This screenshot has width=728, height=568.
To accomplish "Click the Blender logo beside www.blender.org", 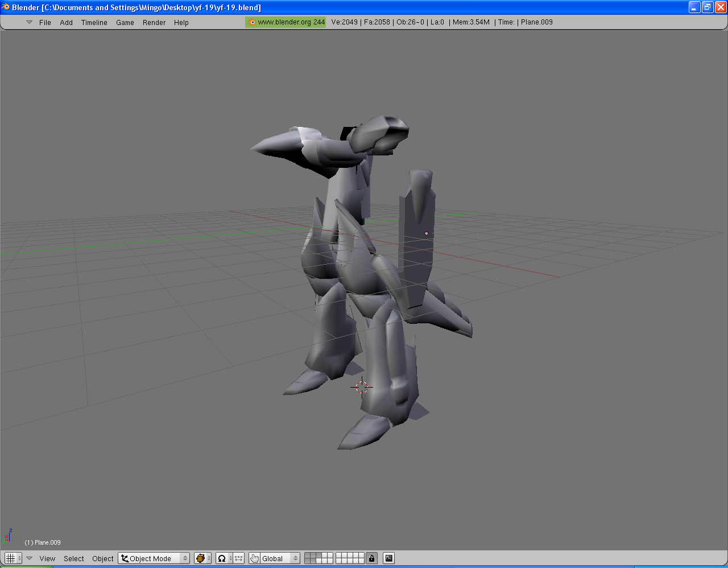I will coord(252,22).
